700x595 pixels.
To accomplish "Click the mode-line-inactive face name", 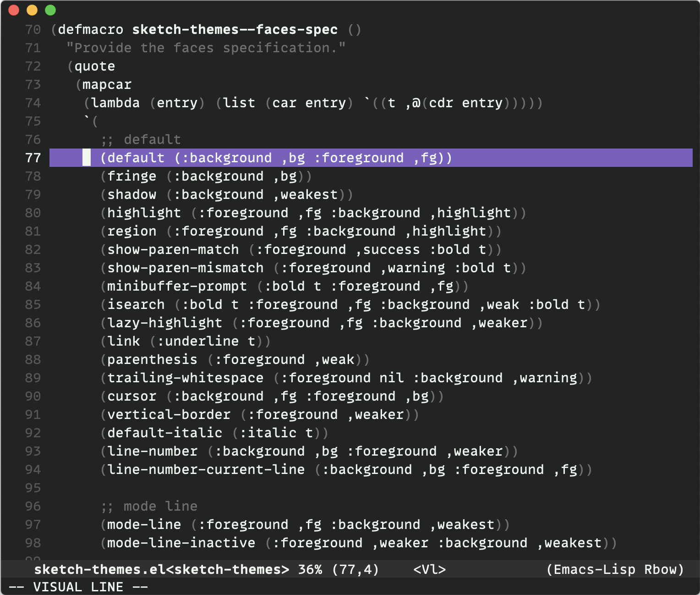I will (181, 543).
